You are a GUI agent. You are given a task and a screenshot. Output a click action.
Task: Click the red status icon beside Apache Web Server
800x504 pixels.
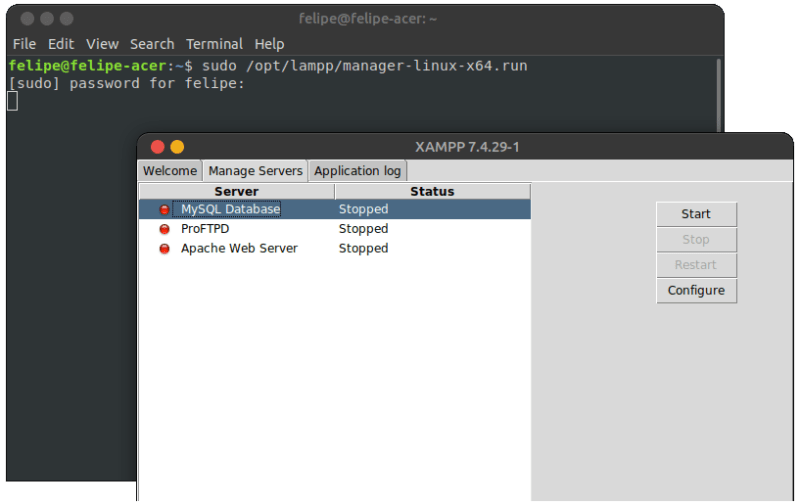(164, 248)
